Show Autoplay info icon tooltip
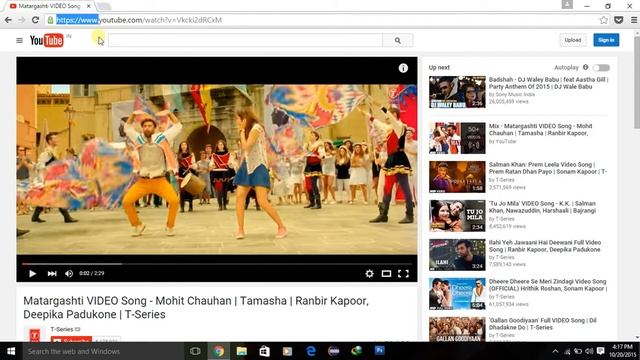 585,67
